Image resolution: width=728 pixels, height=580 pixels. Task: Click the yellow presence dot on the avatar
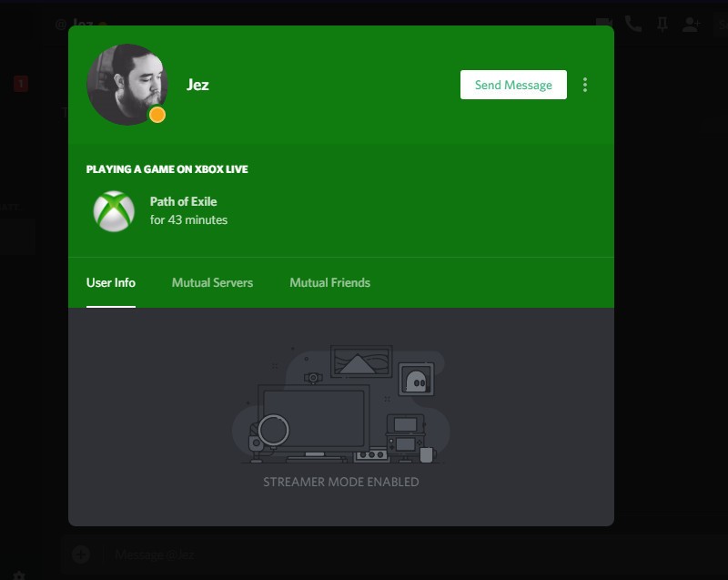point(159,113)
